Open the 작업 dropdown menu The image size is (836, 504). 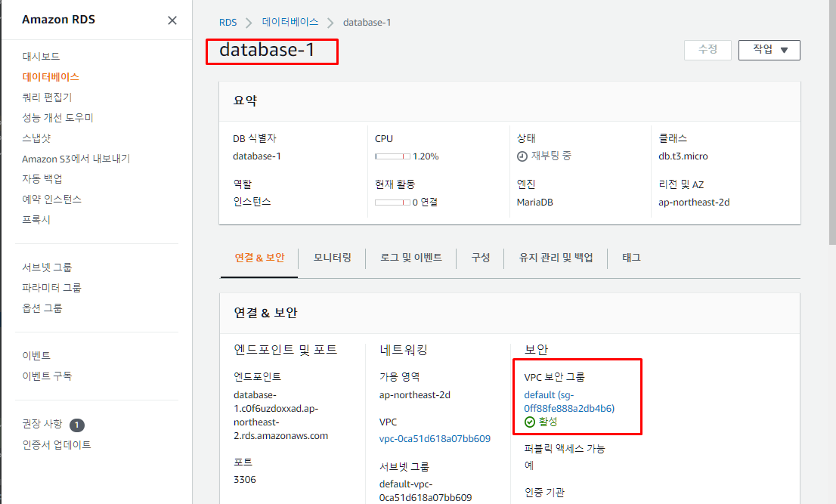[769, 50]
